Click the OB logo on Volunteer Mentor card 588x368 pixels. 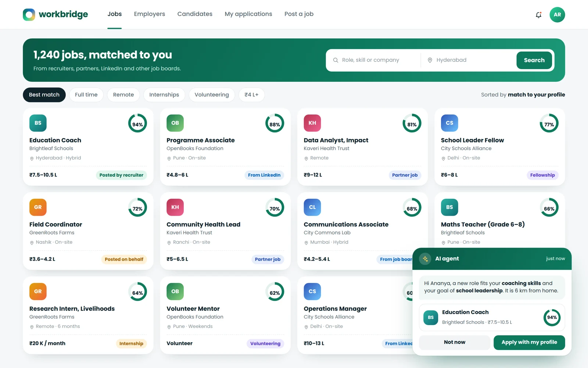point(175,291)
